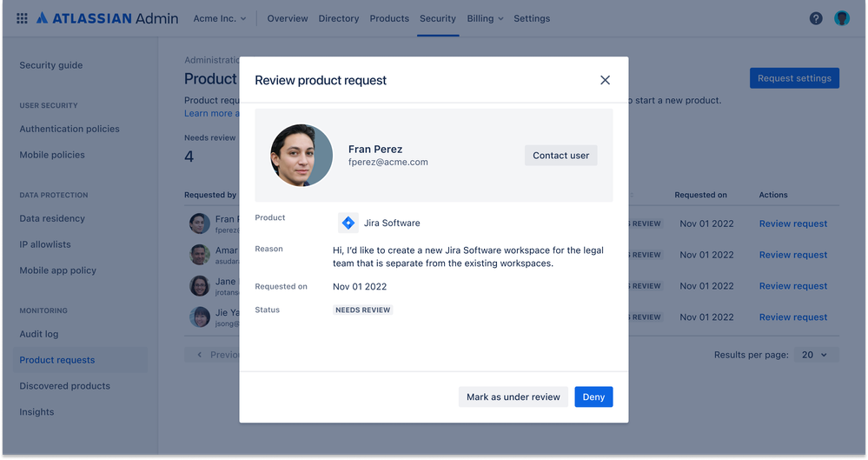Screen dimensions: 868x460
Task: Go to the Directory tab
Action: [x=339, y=18]
